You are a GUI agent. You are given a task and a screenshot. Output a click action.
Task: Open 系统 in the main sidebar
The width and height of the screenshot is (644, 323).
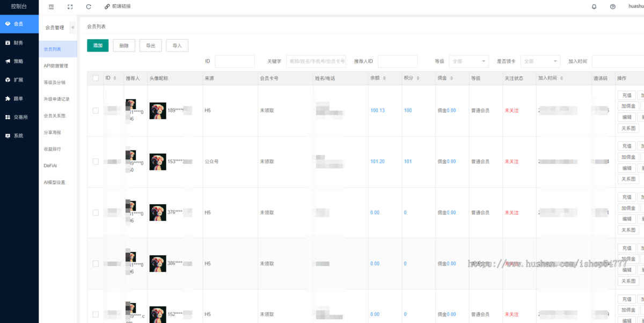click(19, 135)
